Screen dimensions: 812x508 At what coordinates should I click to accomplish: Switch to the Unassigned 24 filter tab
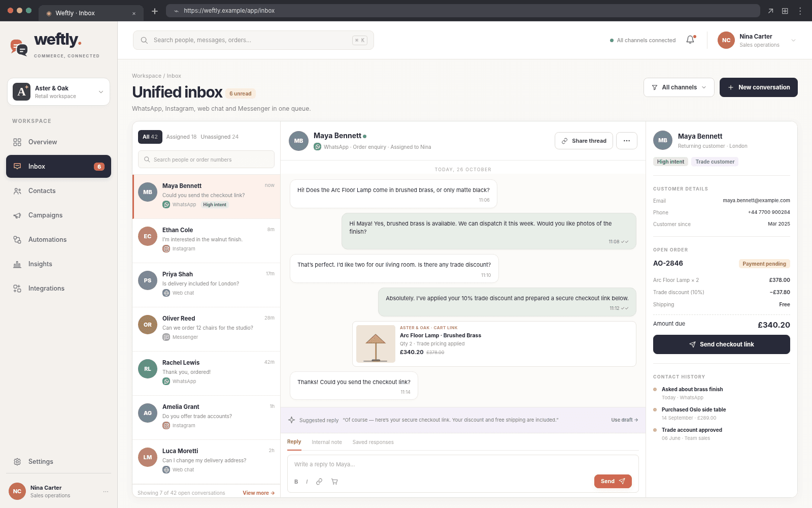219,137
